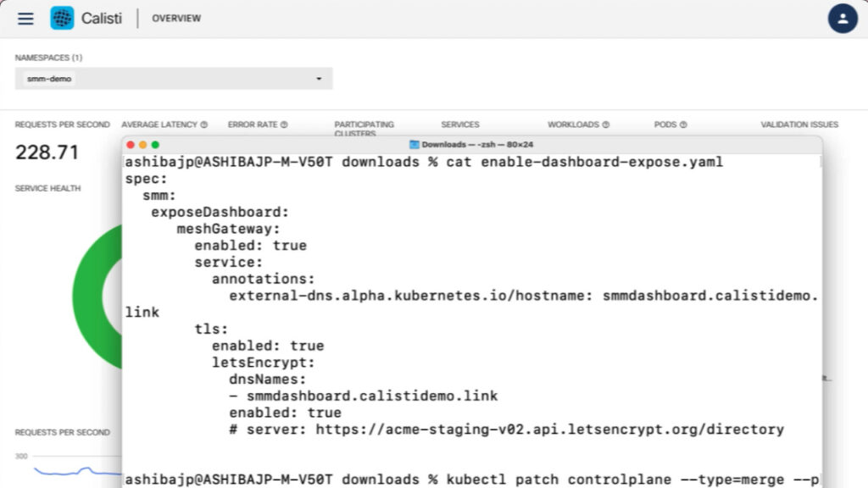Click the 'letsEncrypt:' line in terminal
868x488 pixels.
click(x=263, y=363)
